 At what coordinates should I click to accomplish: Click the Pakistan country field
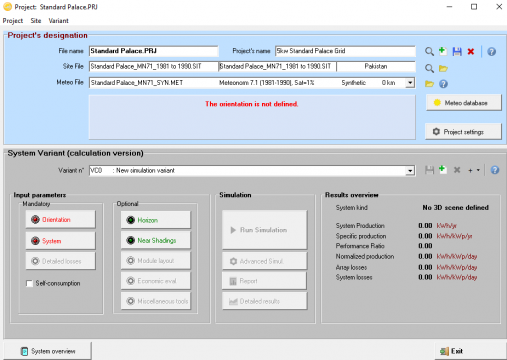(x=376, y=66)
